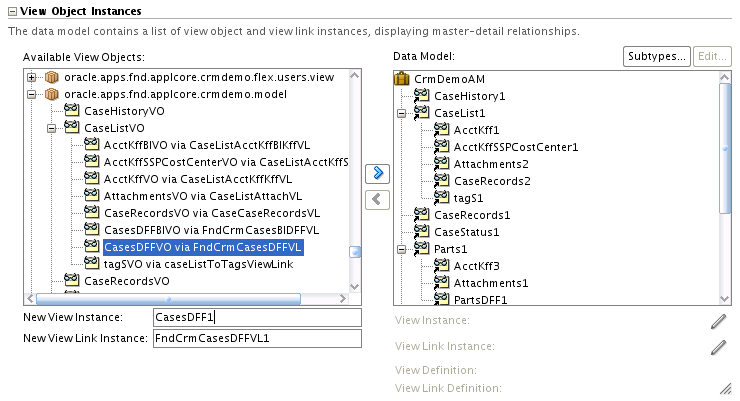The height and width of the screenshot is (401, 740).
Task: Click icon beside AcctKffSSPCostCenterVO entry
Action: tap(92, 161)
